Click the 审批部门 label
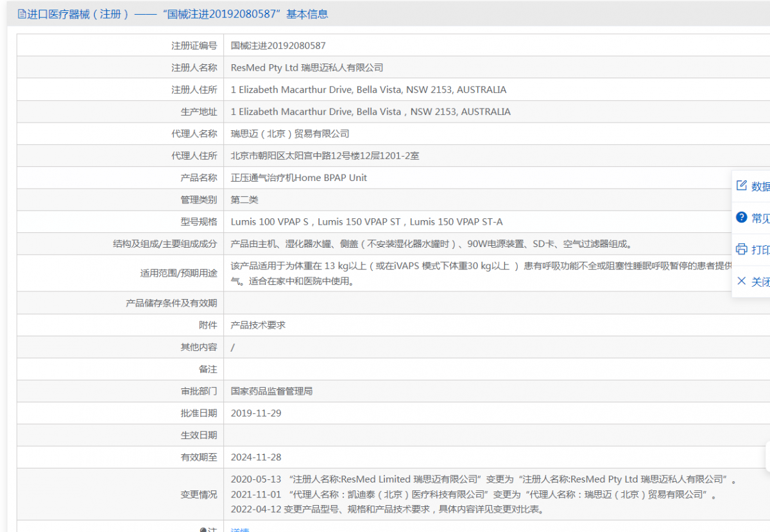Image resolution: width=770 pixels, height=532 pixels. [199, 391]
